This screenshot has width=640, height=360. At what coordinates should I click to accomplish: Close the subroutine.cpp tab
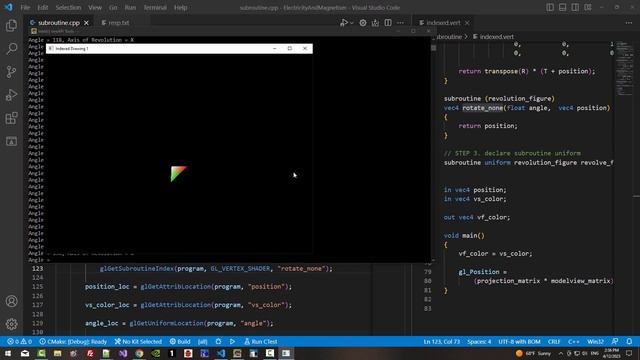coord(86,23)
